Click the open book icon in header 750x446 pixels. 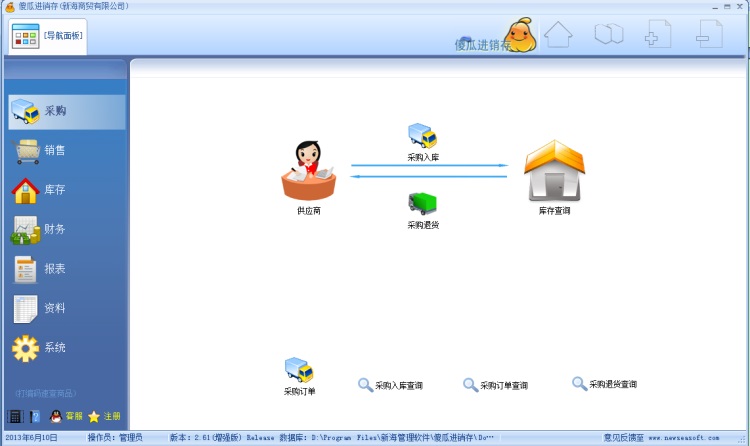point(608,34)
